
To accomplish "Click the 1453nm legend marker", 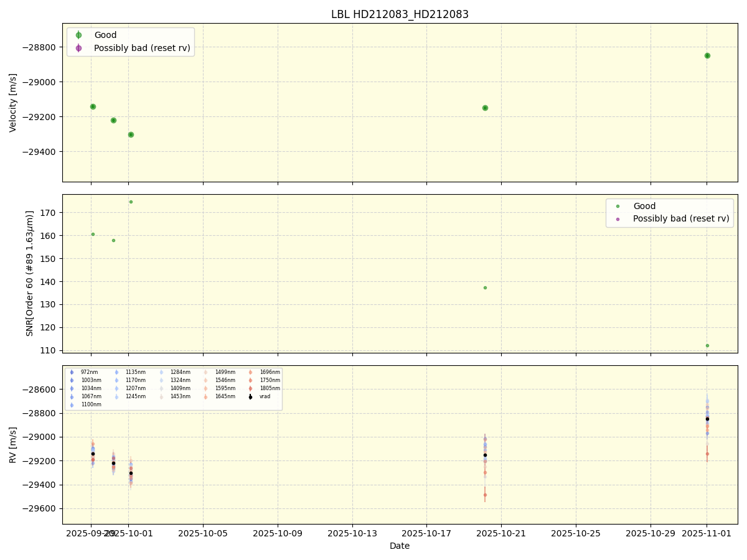I will 161,396.
